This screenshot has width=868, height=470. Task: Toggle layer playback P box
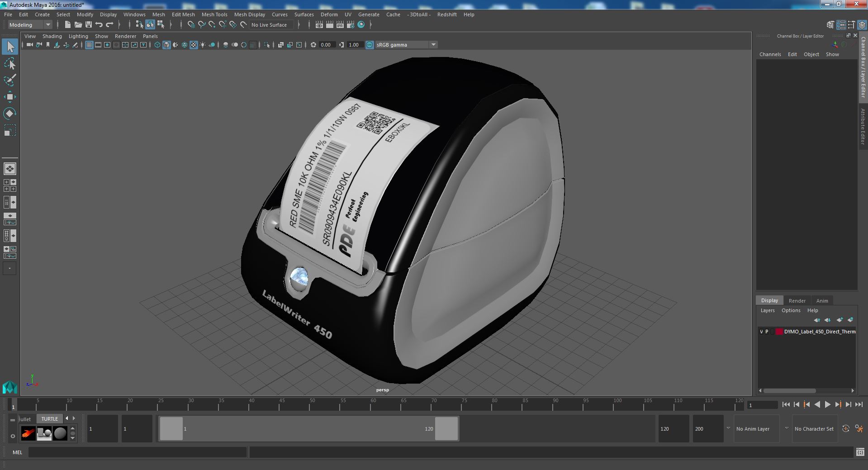click(x=767, y=332)
